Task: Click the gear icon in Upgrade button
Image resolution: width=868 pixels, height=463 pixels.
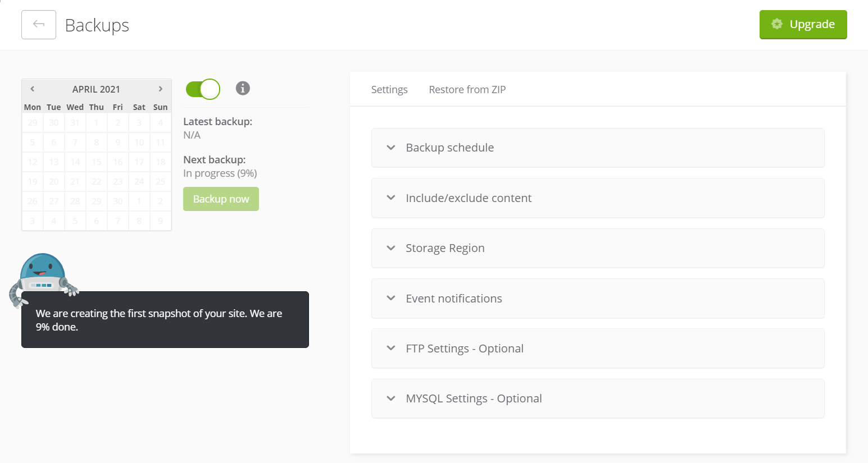Action: (777, 24)
